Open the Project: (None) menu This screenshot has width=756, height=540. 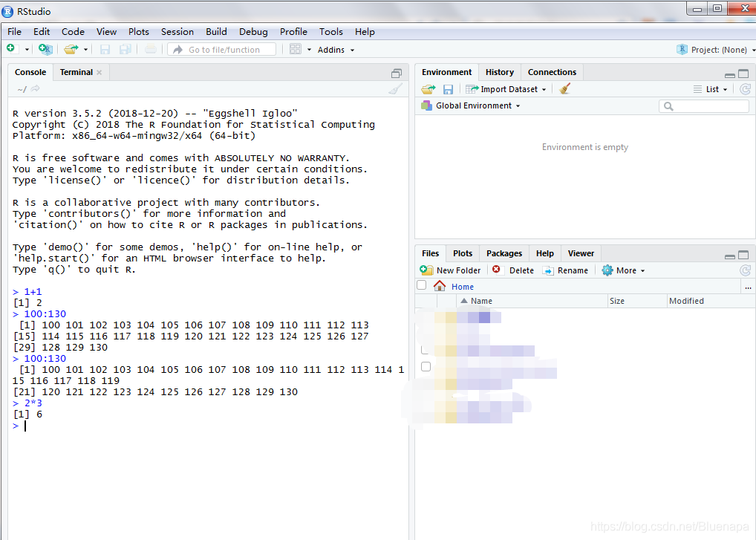[716, 50]
